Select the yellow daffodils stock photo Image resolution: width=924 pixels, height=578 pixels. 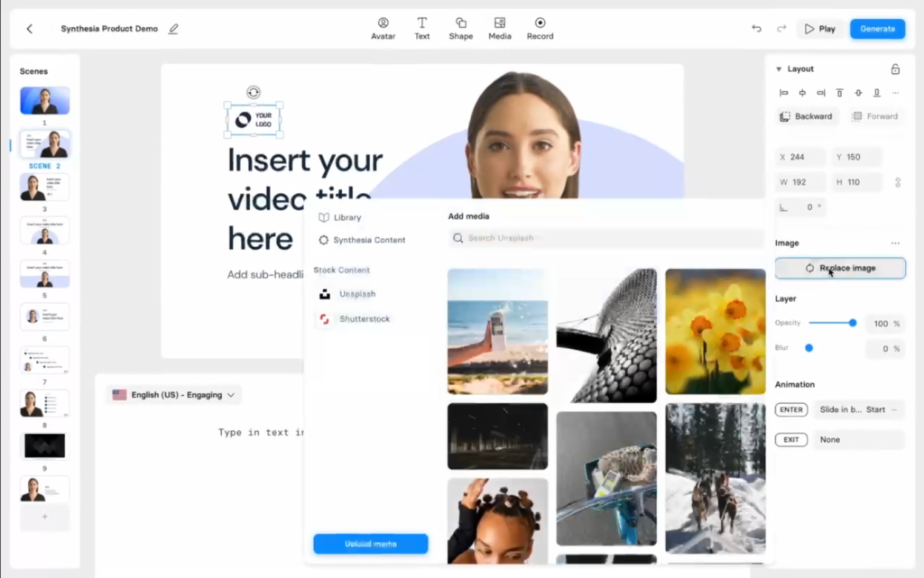tap(716, 331)
